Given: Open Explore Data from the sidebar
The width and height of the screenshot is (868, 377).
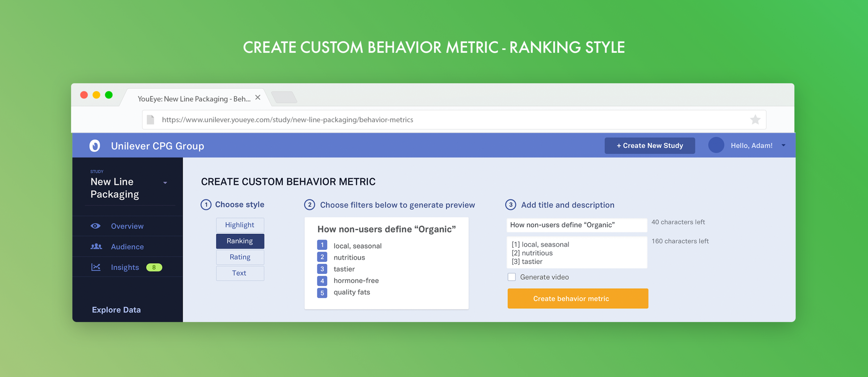Looking at the screenshot, I should pyautogui.click(x=116, y=309).
